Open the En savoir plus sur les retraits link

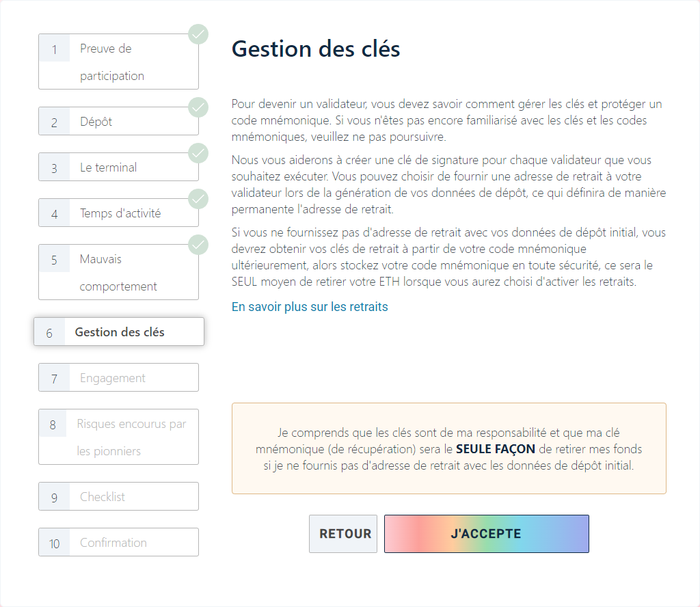(x=310, y=307)
